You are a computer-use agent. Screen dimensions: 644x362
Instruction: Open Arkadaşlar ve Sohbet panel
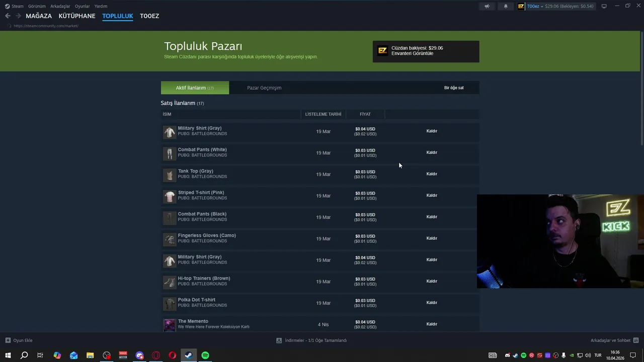pos(614,340)
